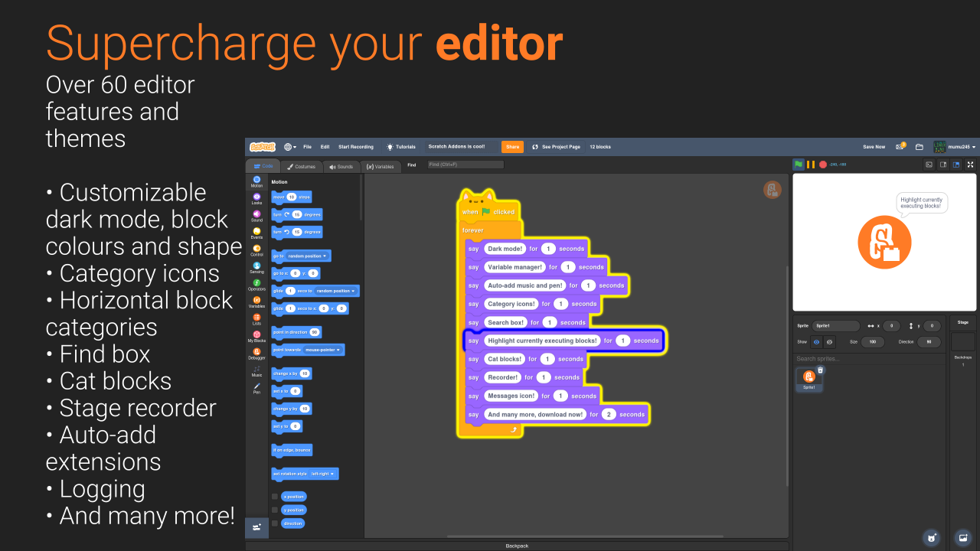Click the Search sprites field
The width and height of the screenshot is (980, 551).
coord(868,359)
